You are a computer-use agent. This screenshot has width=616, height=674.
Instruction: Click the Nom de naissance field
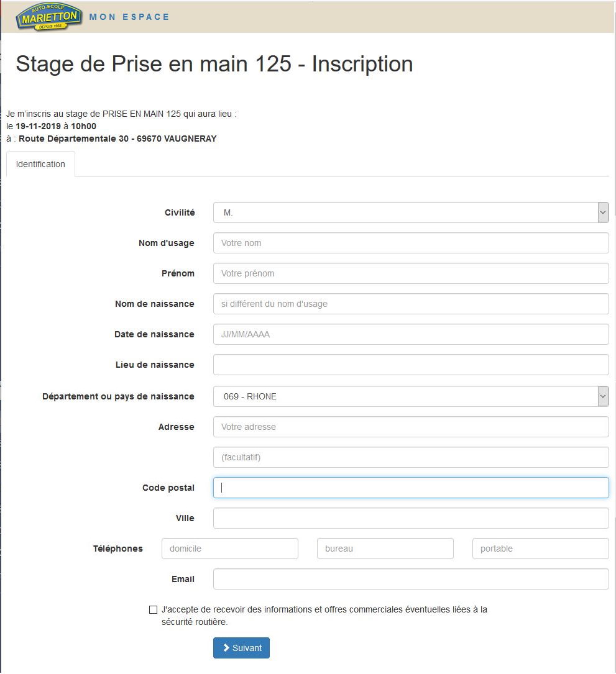click(x=410, y=304)
